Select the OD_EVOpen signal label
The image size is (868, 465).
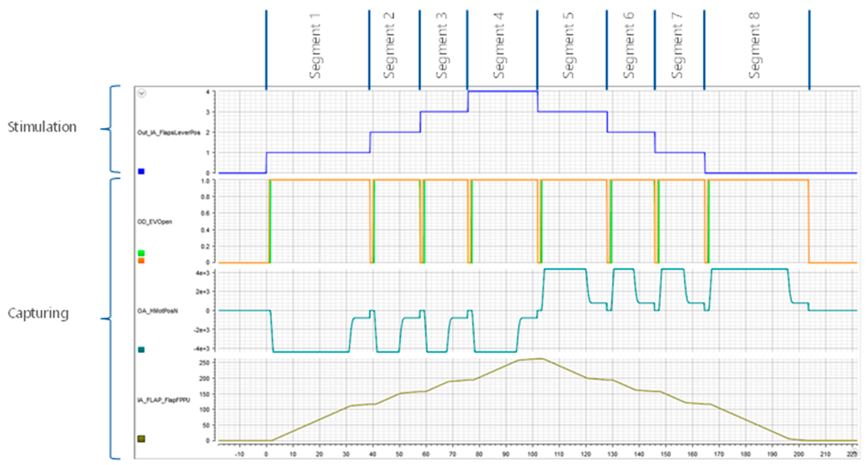click(155, 221)
